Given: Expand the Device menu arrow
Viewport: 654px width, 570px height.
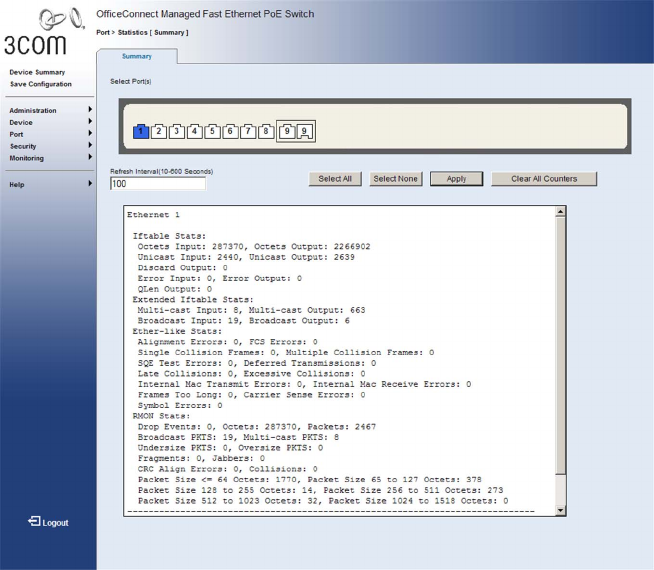Looking at the screenshot, I should [90, 121].
